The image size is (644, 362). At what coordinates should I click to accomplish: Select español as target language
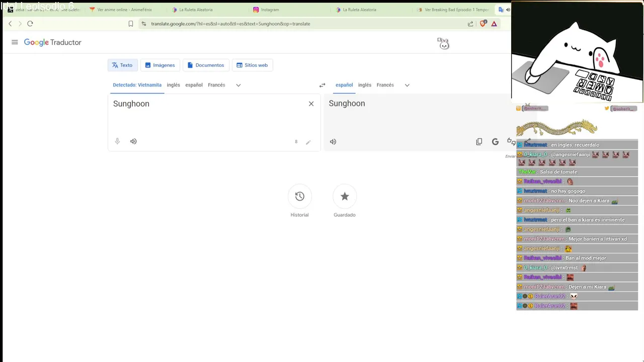tap(344, 85)
